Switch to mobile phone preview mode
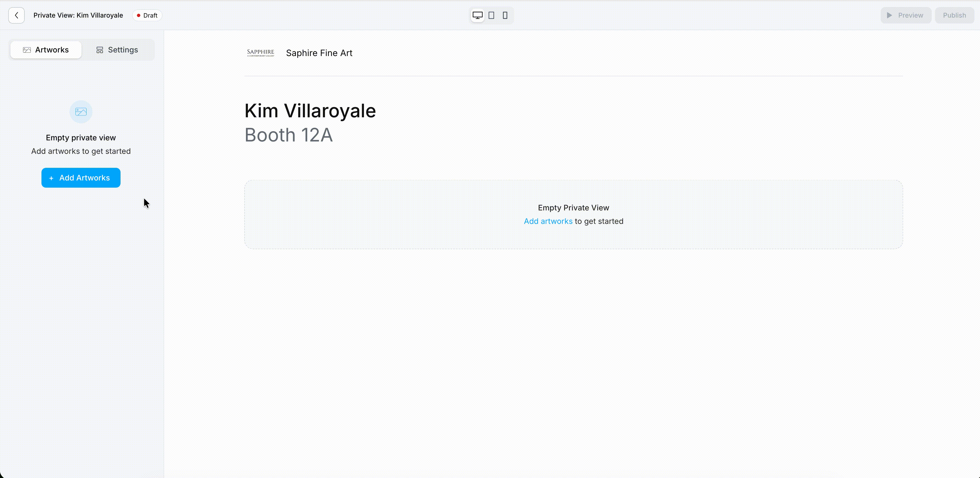980x478 pixels. (505, 15)
